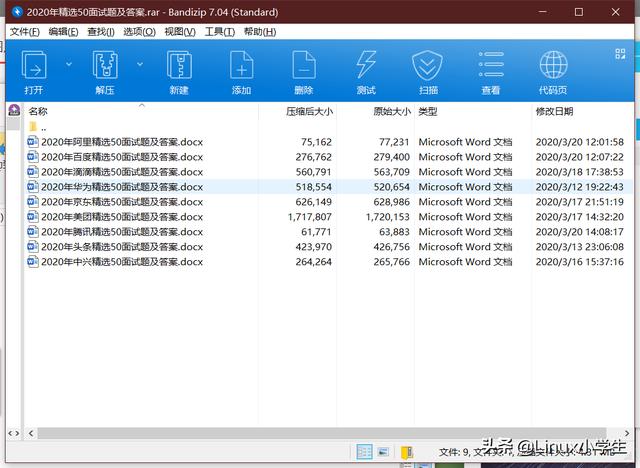Viewport: 640px width, 468px height.
Task: Open the 编辑(E) menu
Action: 63,32
